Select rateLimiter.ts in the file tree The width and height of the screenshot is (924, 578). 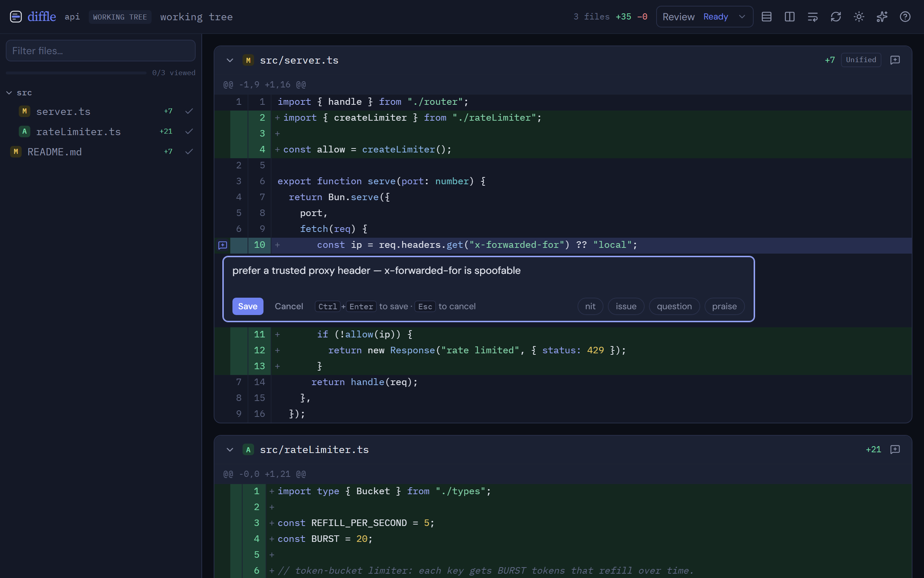tap(101, 131)
